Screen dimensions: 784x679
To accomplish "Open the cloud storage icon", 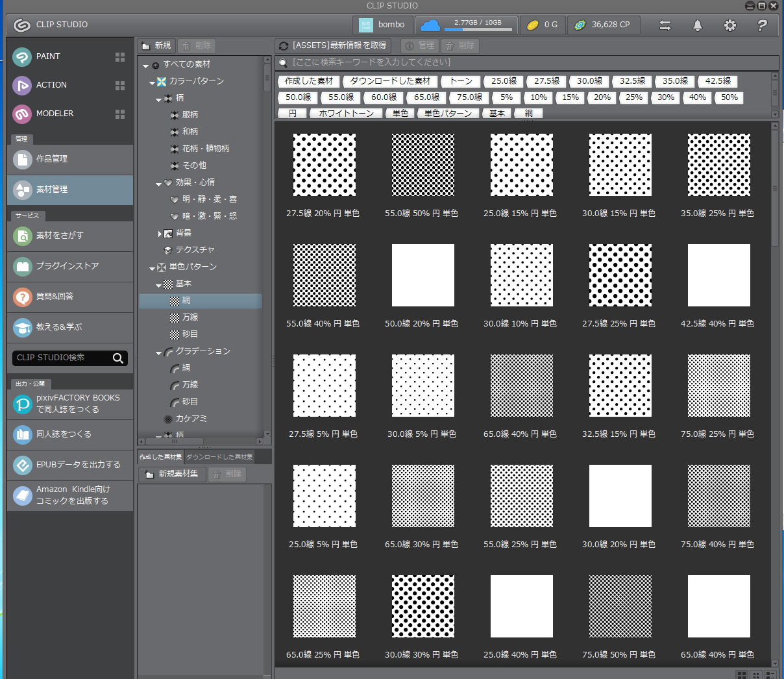I will (x=430, y=25).
